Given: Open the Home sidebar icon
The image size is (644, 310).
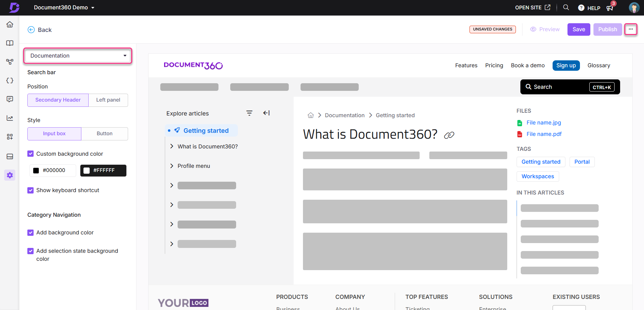Looking at the screenshot, I should click(10, 24).
